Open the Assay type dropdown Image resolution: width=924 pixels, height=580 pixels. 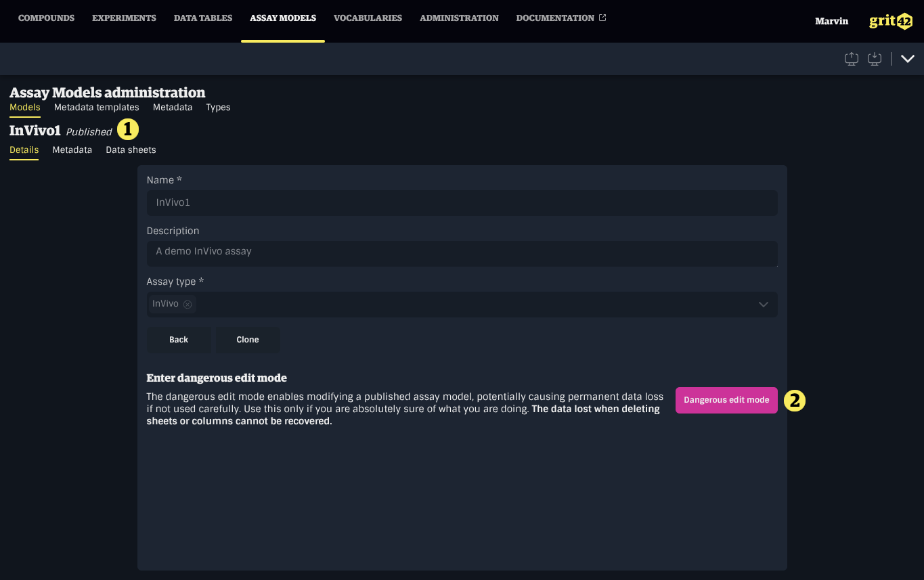point(462,304)
